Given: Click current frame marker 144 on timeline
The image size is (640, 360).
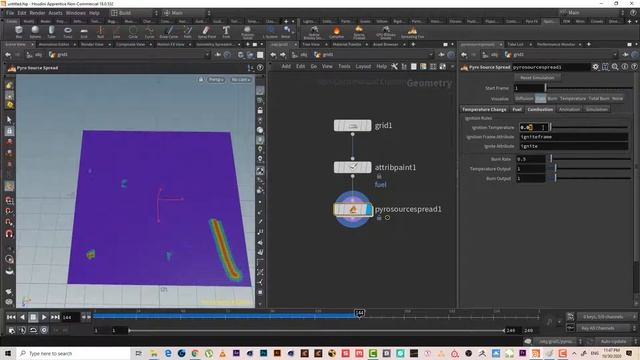Looking at the screenshot, I should (359, 313).
